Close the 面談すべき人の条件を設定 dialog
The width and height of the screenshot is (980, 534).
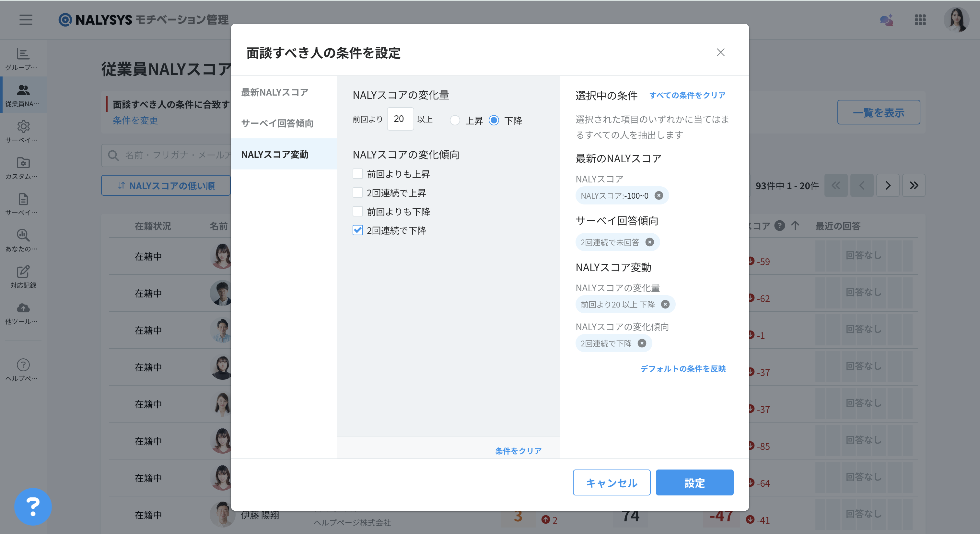click(x=720, y=52)
